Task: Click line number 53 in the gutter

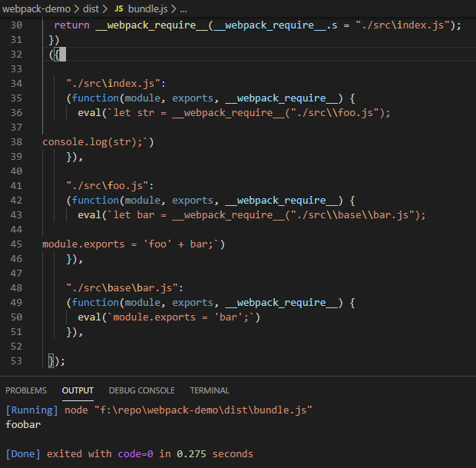Action: tap(16, 360)
